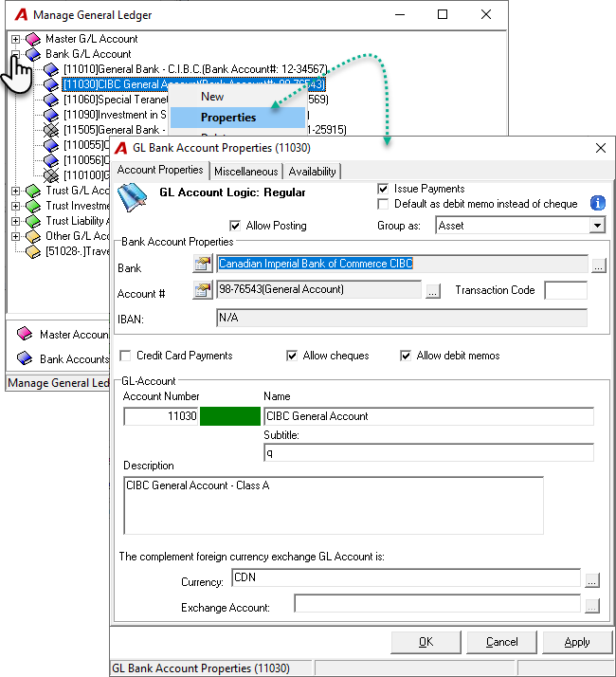The height and width of the screenshot is (677, 616).
Task: Toggle the Allow Posting checkbox
Action: tap(235, 226)
